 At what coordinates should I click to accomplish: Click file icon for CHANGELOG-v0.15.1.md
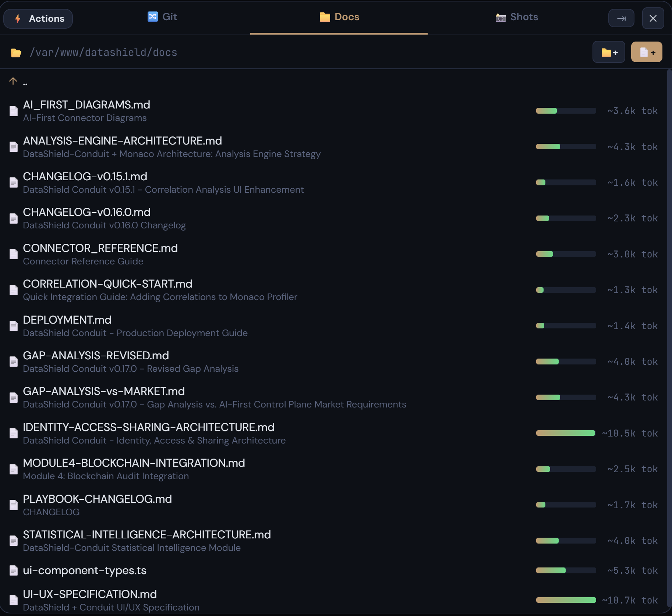[x=14, y=182]
